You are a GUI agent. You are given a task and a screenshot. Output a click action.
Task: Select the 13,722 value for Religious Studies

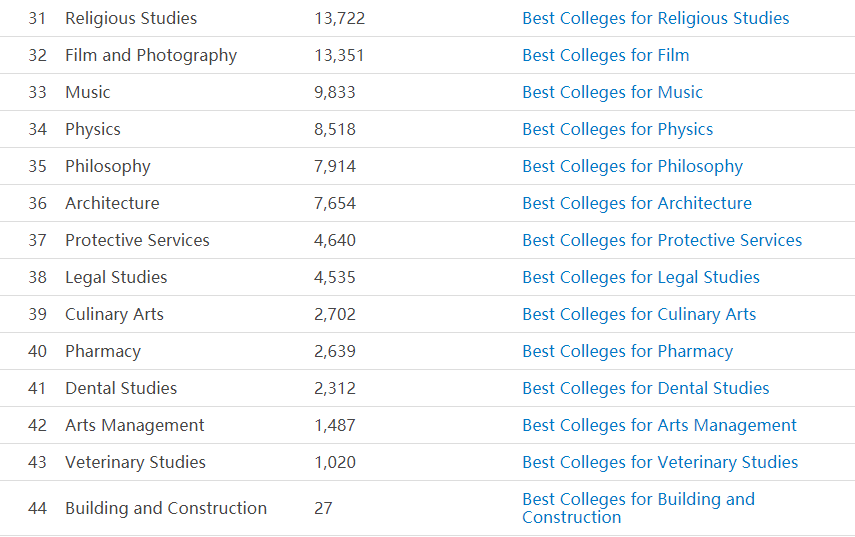pos(339,19)
